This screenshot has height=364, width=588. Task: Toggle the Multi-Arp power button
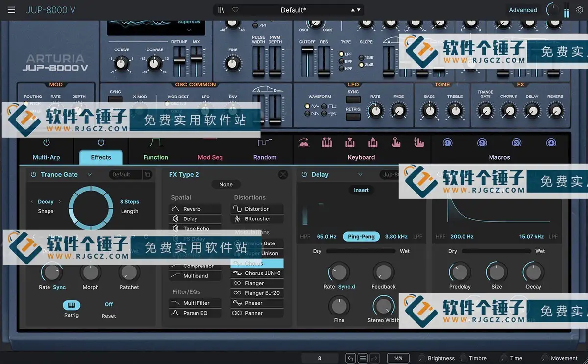[x=47, y=141]
